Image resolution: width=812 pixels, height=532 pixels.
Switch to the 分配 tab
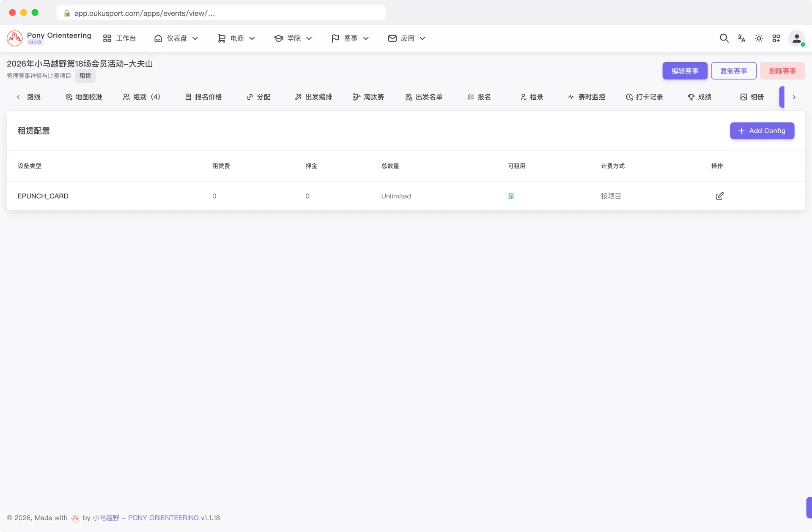tap(258, 97)
